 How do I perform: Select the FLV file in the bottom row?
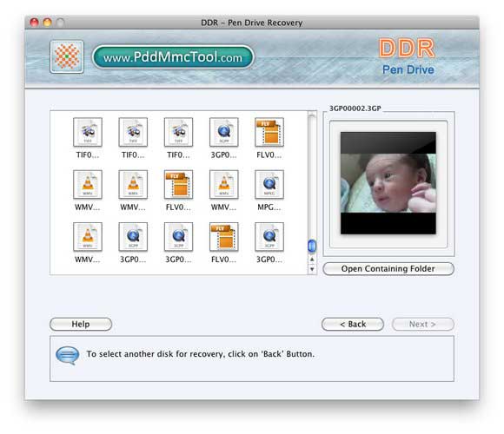pos(223,237)
